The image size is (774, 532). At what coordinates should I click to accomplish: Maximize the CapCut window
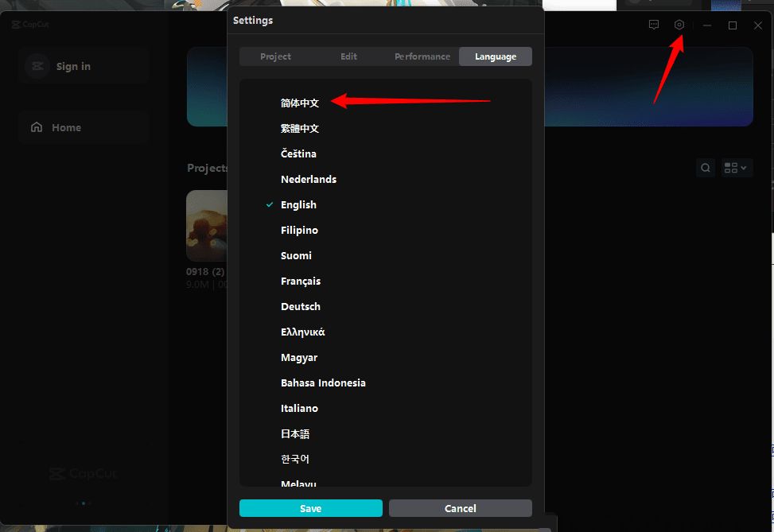tap(733, 25)
